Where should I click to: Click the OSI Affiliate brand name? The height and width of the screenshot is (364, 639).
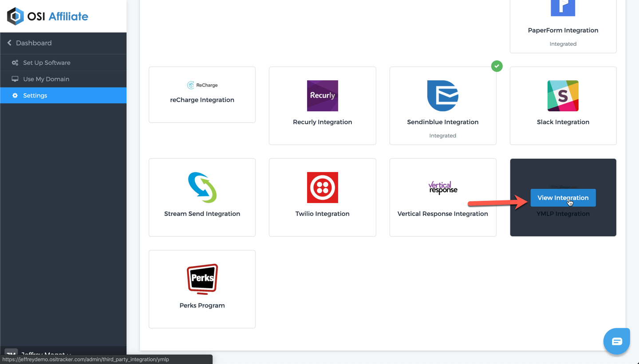pyautogui.click(x=58, y=16)
